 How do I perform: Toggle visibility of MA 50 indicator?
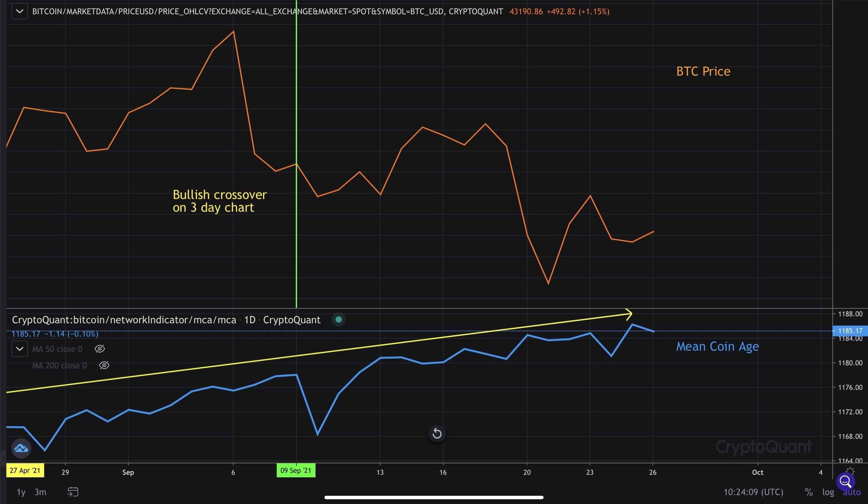pyautogui.click(x=100, y=349)
